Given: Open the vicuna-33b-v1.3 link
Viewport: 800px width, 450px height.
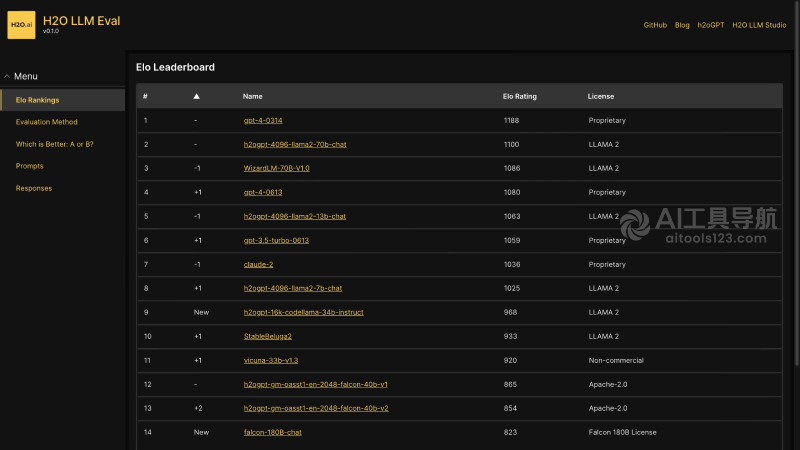Looking at the screenshot, I should 271,360.
